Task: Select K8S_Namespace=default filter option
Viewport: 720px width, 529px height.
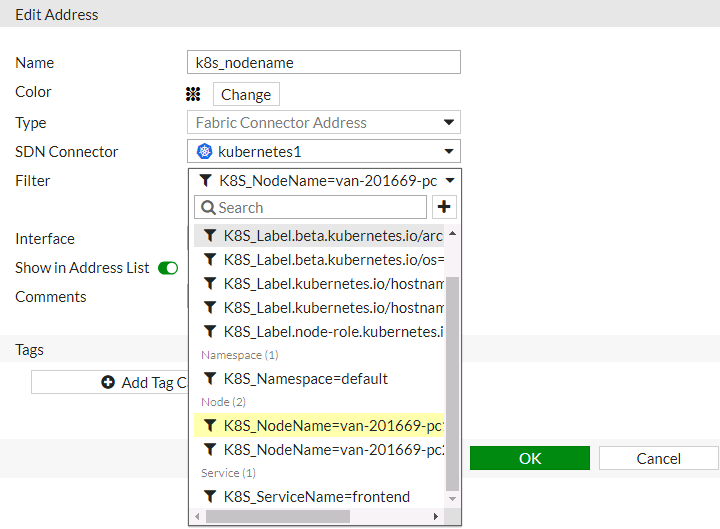Action: [x=305, y=379]
